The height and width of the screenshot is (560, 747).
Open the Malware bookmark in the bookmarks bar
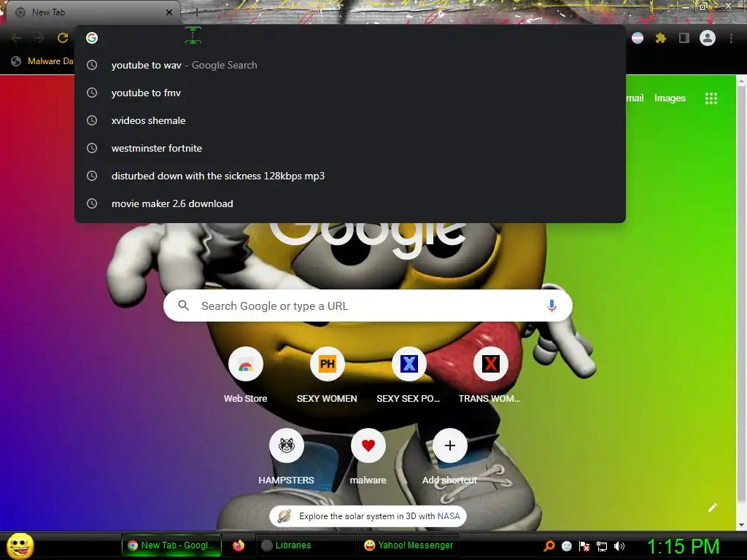[43, 61]
